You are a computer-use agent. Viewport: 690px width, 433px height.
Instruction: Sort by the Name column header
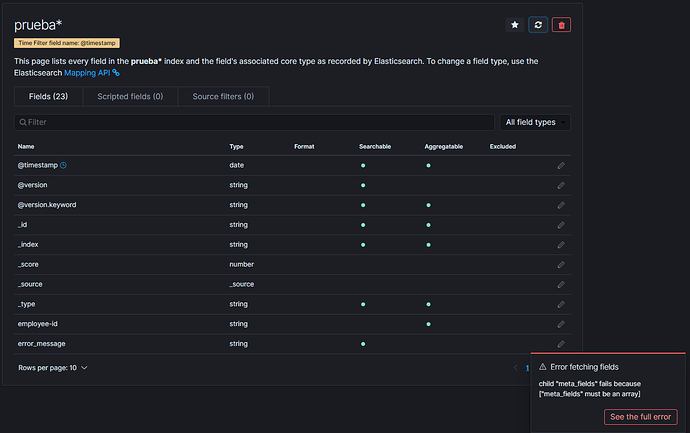pyautogui.click(x=26, y=147)
